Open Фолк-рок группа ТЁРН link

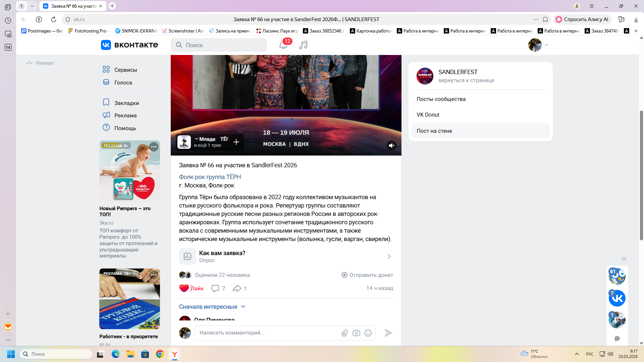210,177
